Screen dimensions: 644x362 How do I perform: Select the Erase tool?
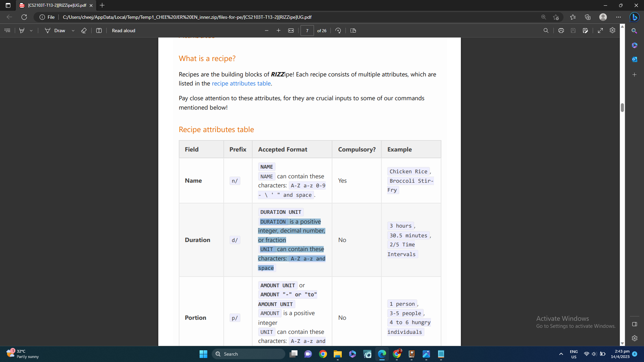[84, 31]
